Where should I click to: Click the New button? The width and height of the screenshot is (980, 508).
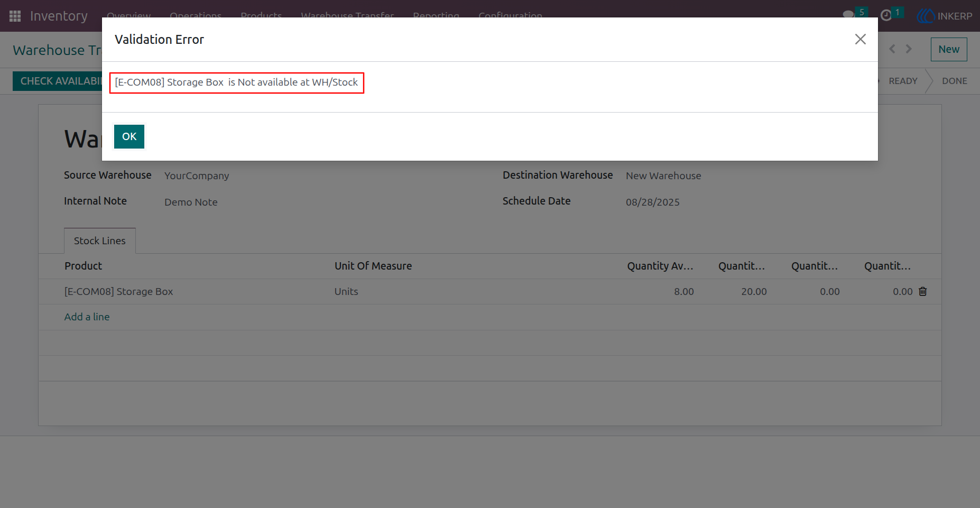(x=949, y=49)
